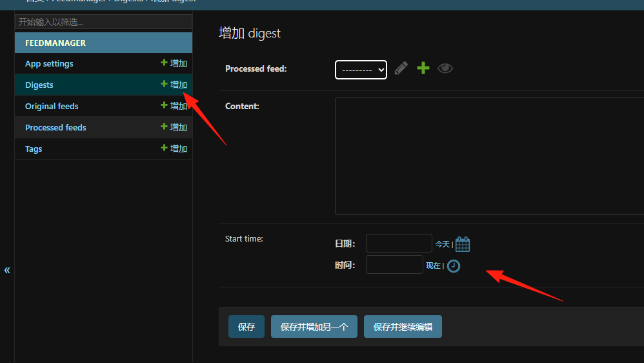
Task: Collapse the sidebar with the double chevron
Action: 7,270
